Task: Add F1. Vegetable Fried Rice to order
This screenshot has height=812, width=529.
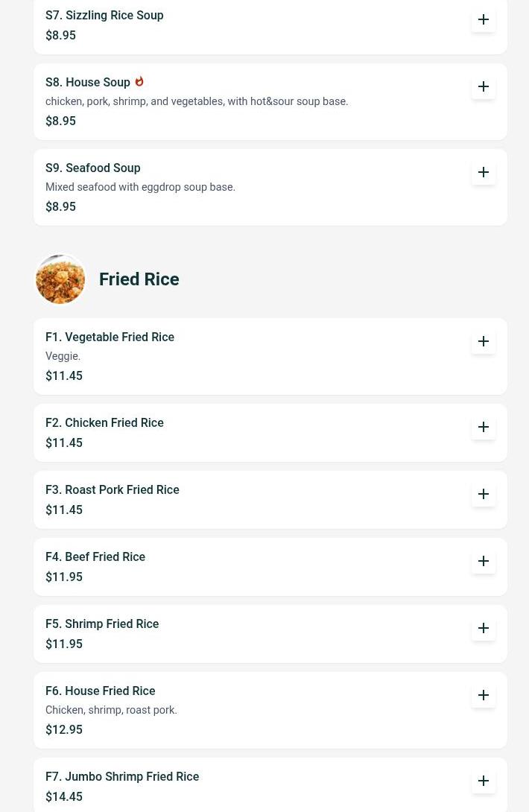Action: pyautogui.click(x=484, y=341)
